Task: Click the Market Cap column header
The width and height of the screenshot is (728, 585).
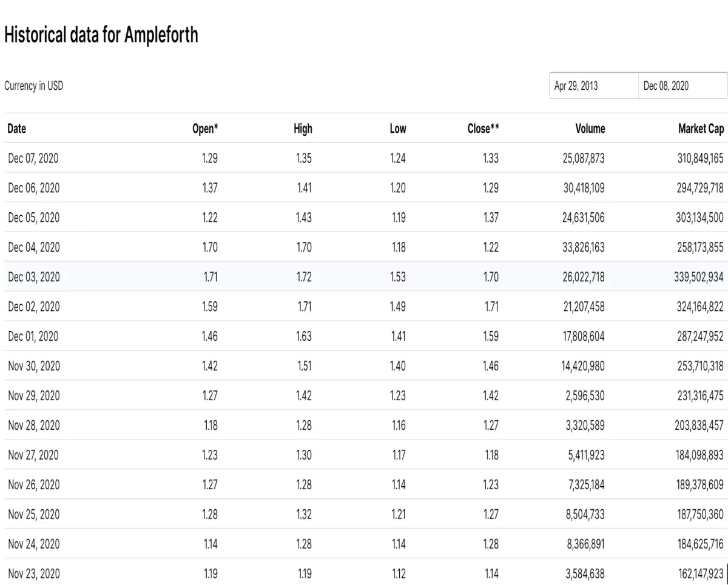Action: 701,129
